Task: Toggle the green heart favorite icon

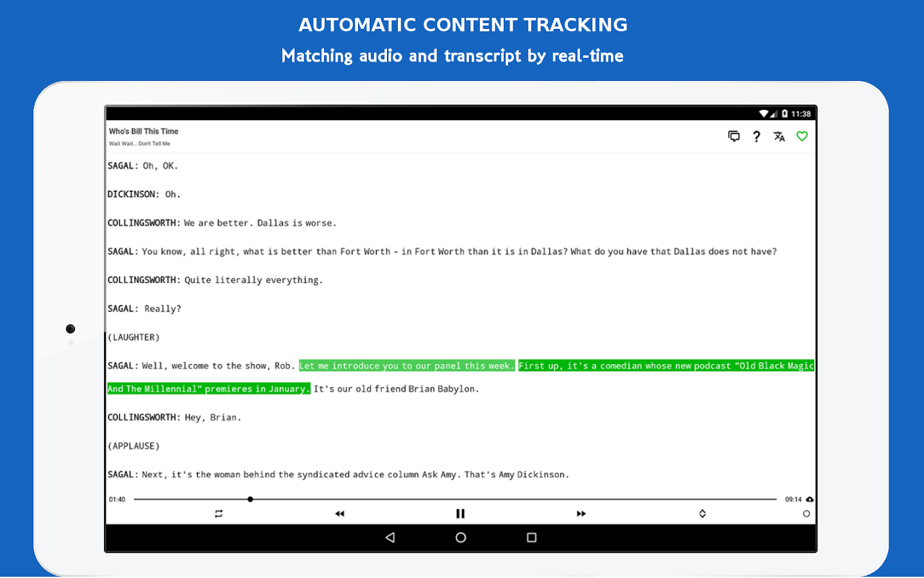Action: tap(802, 136)
